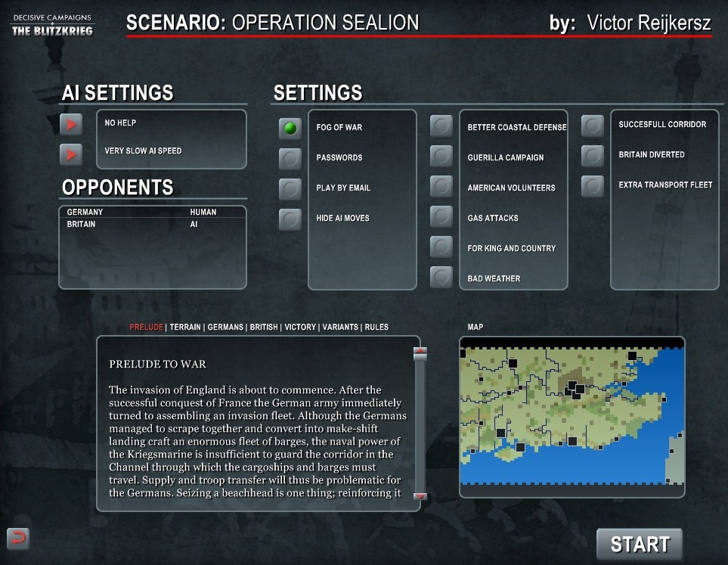This screenshot has width=728, height=565.
Task: Click the FOG OF WAR label
Action: click(339, 127)
